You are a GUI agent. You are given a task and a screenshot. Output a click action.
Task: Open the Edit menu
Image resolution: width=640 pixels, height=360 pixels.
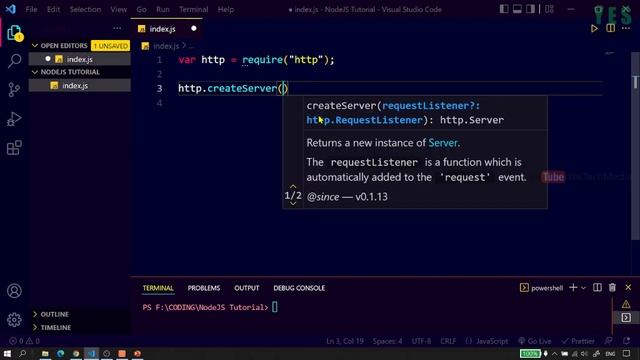[x=53, y=9]
